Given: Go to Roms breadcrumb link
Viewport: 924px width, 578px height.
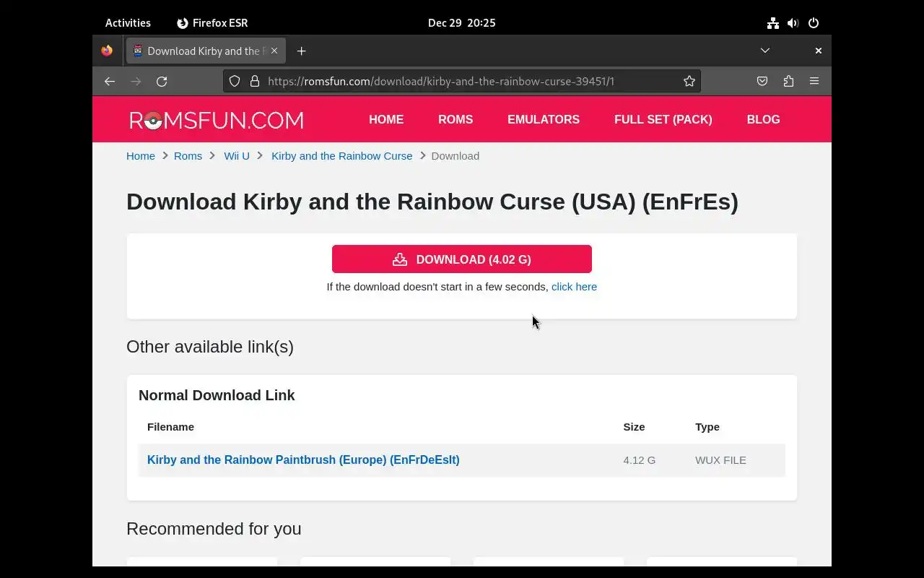Looking at the screenshot, I should 188,156.
